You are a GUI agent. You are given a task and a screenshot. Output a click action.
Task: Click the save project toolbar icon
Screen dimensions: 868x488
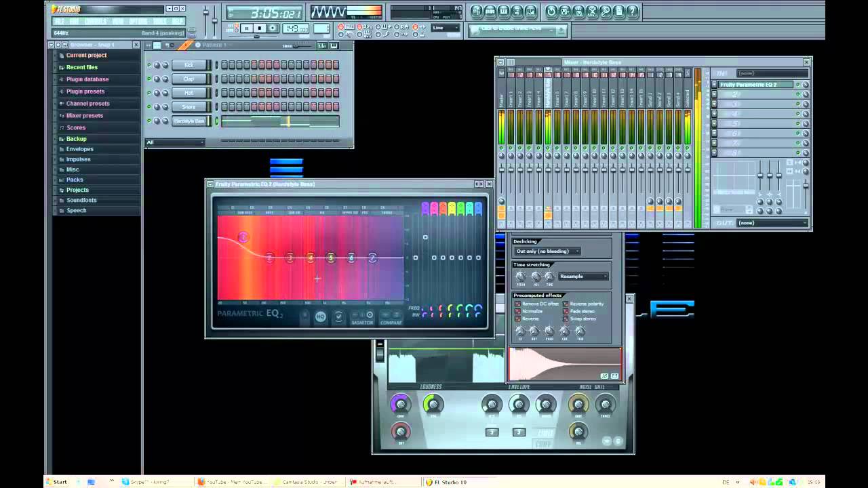click(565, 12)
